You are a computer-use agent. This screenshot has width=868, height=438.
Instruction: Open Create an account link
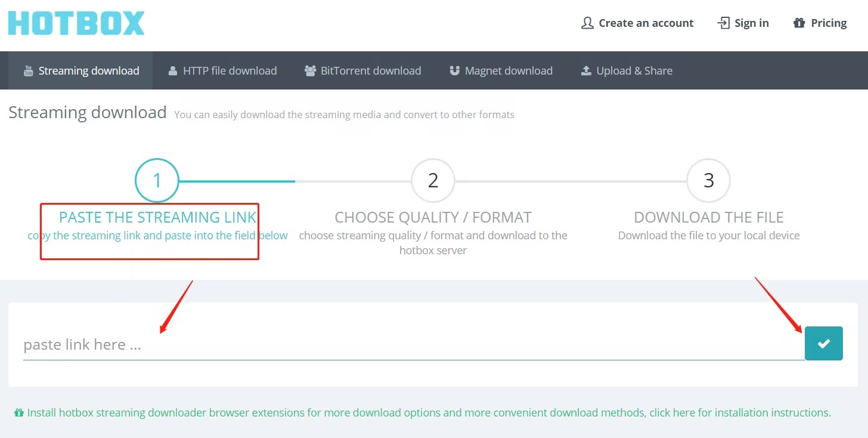[x=637, y=23]
